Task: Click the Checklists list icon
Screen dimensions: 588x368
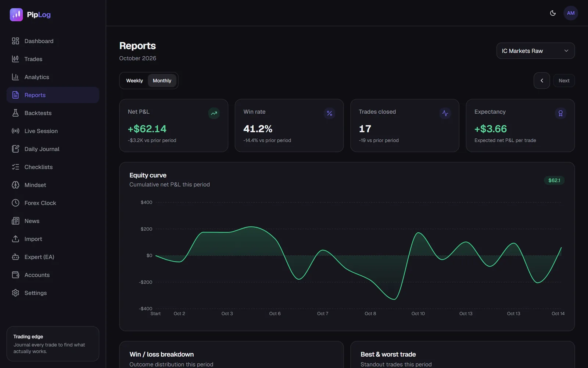Action: (15, 167)
